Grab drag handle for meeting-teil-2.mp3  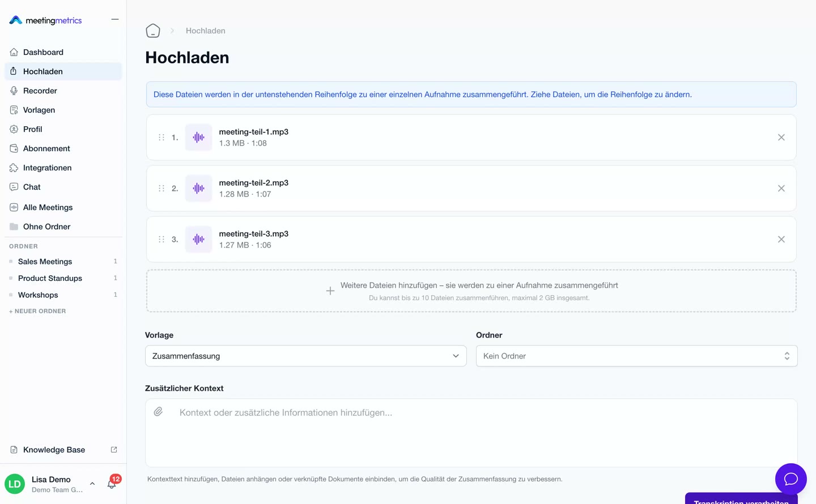click(x=161, y=189)
